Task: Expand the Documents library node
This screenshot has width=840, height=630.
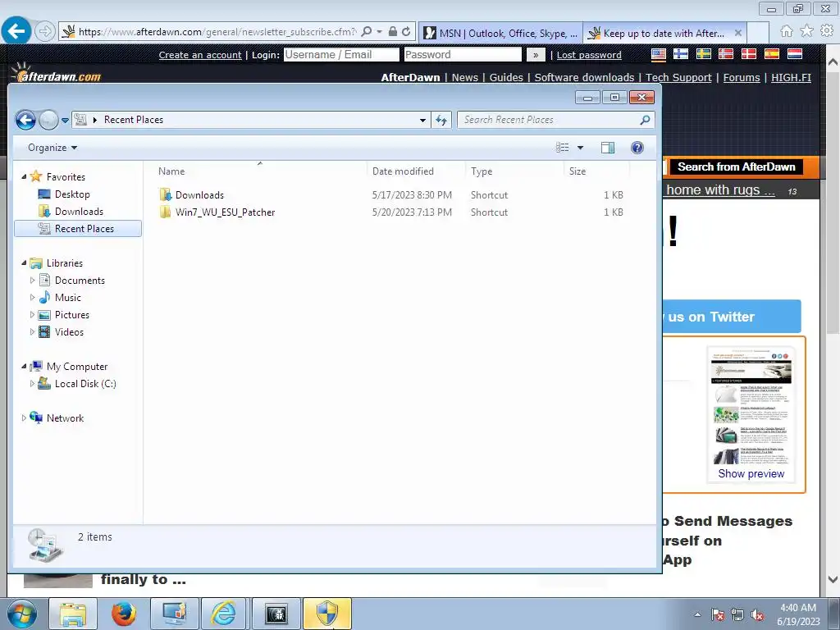Action: (32, 281)
